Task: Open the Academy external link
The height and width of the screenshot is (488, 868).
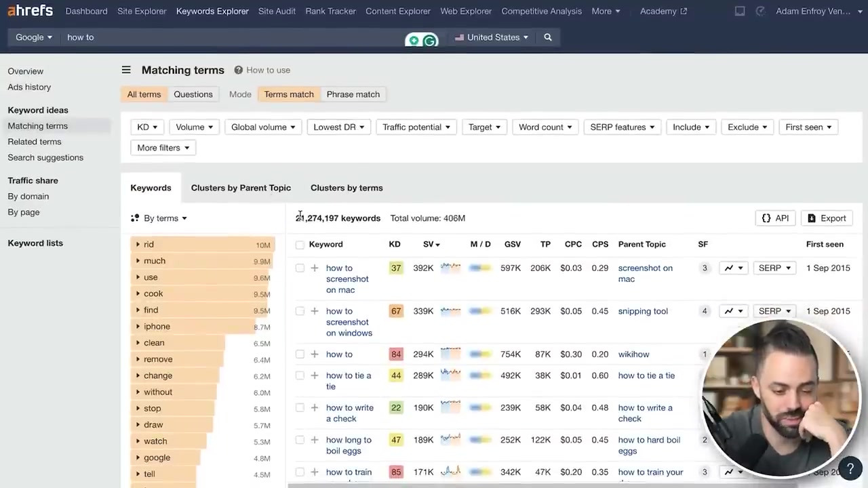Action: click(x=663, y=11)
